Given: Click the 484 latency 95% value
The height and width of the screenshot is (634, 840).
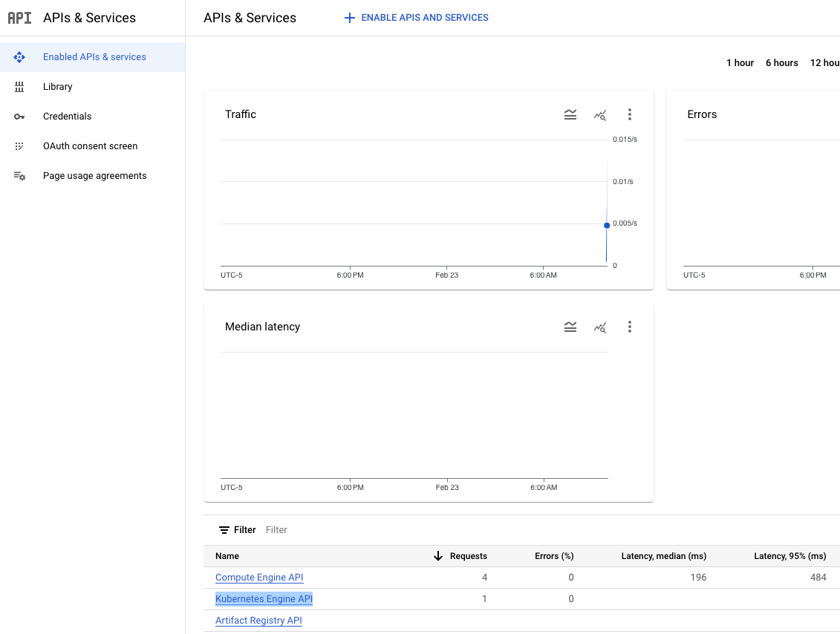Looking at the screenshot, I should (818, 578).
